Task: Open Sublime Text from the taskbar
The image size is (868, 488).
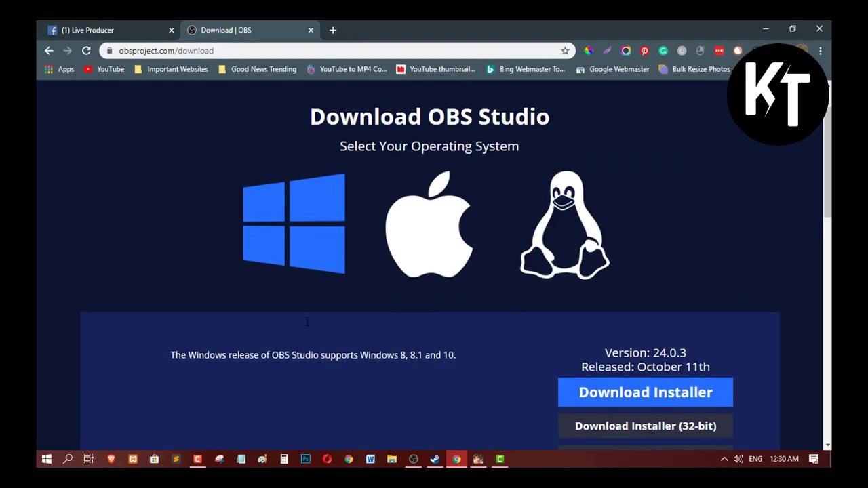Action: (176, 459)
